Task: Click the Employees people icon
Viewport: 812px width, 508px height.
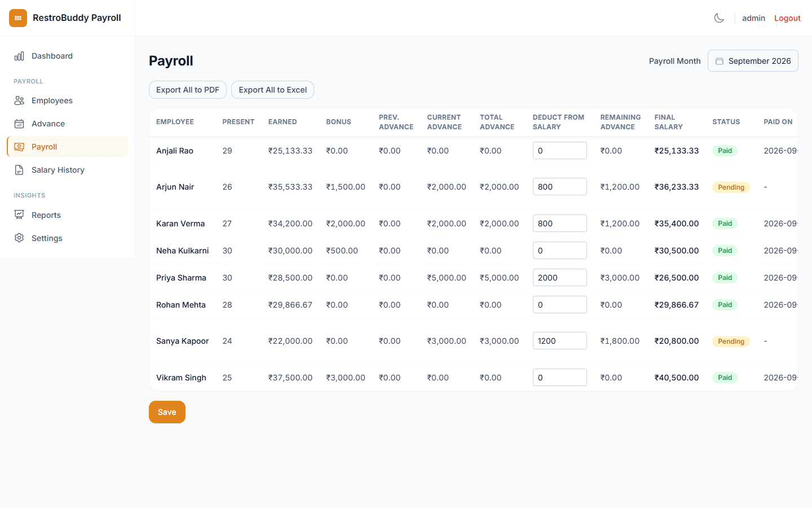Action: (19, 100)
